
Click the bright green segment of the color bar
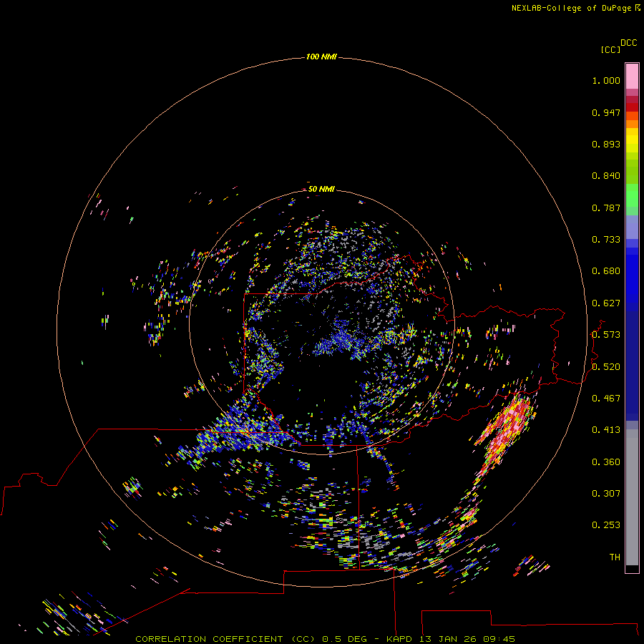[632, 195]
